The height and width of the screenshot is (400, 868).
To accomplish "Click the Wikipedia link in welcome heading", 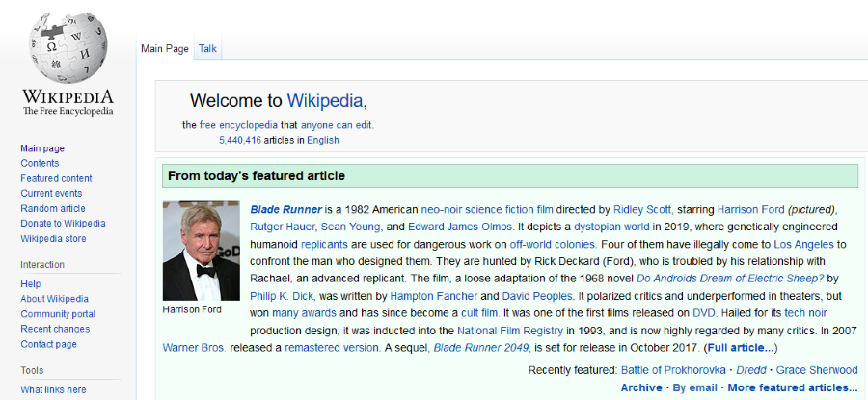I will 325,100.
